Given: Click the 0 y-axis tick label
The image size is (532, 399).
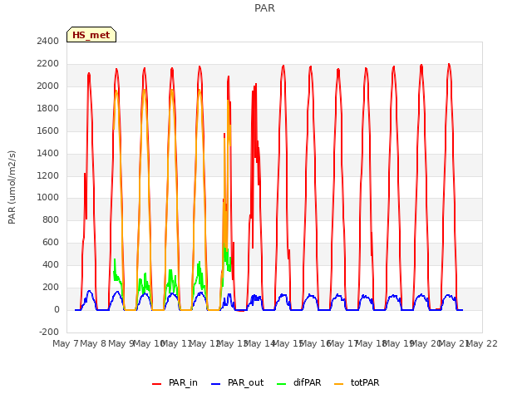Looking at the screenshot, I should 57,309.
